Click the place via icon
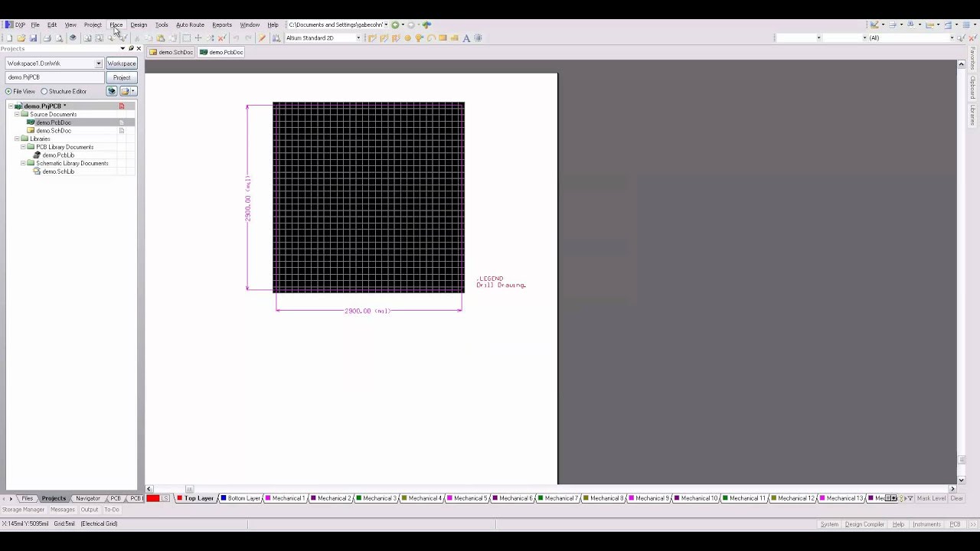The height and width of the screenshot is (551, 980). tap(419, 37)
